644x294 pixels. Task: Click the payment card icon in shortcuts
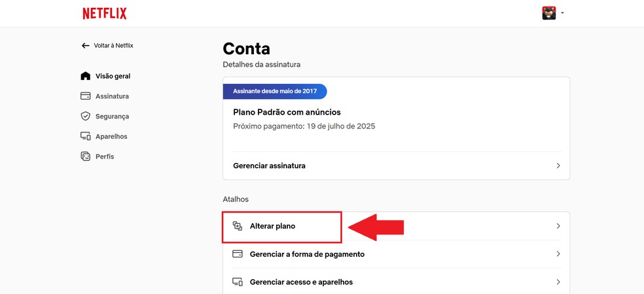pos(238,254)
